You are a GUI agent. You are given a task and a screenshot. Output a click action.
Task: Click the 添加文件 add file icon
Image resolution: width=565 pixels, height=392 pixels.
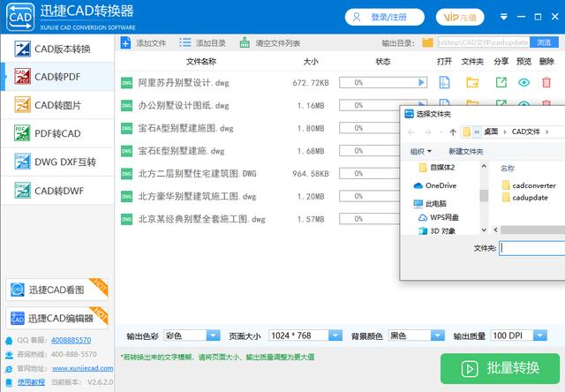point(125,43)
